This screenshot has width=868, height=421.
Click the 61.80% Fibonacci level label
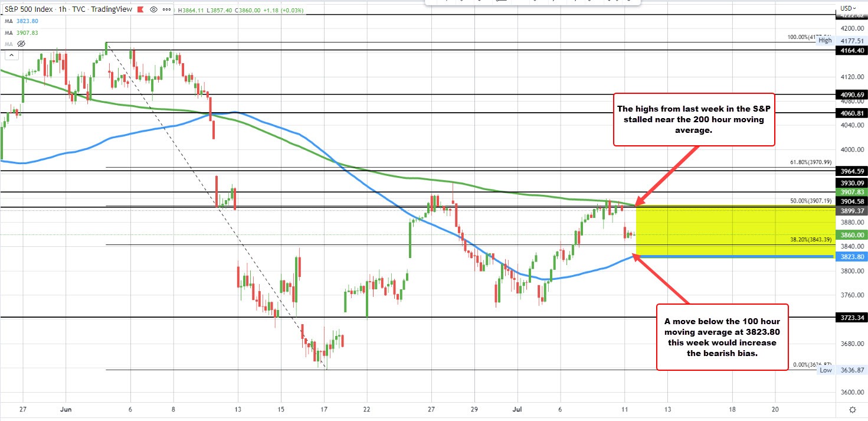tap(810, 162)
